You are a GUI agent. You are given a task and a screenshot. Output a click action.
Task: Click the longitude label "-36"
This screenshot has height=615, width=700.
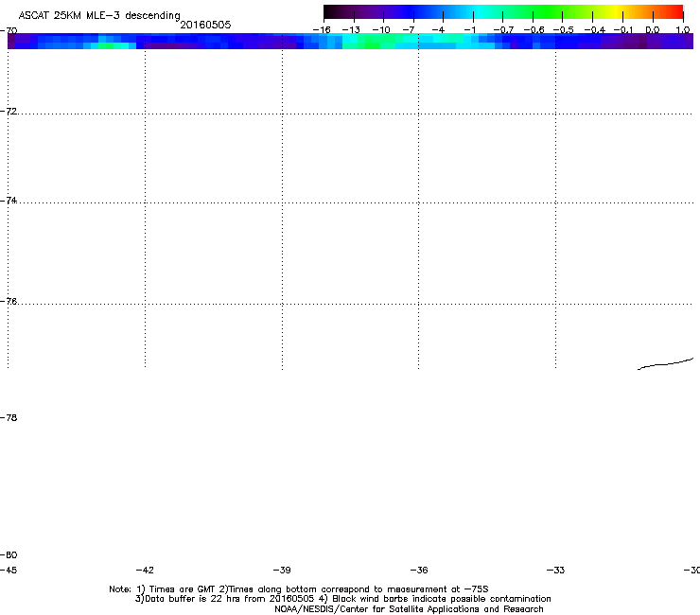(419, 570)
